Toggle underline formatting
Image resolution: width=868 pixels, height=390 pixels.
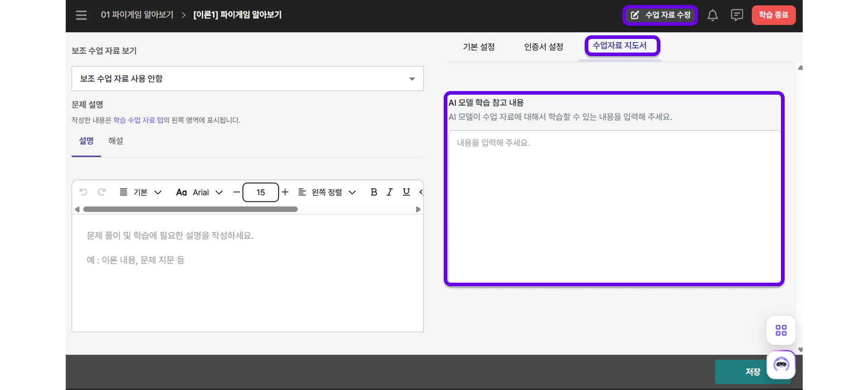(406, 192)
